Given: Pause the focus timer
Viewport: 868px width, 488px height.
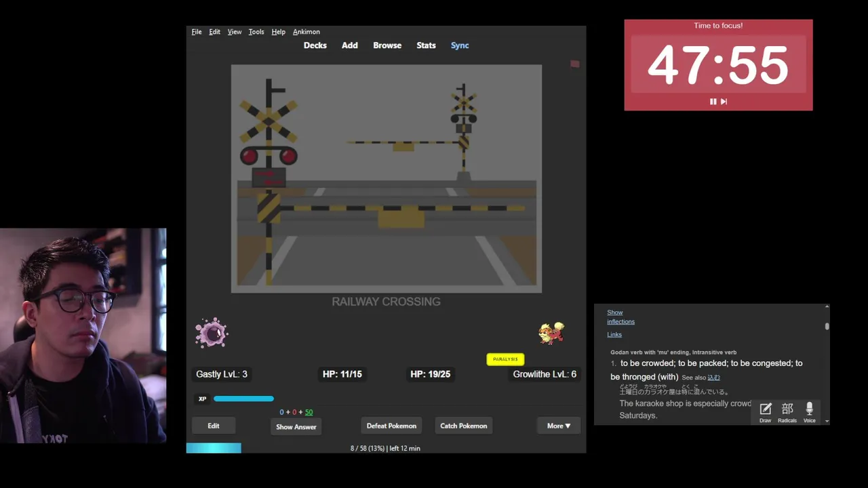Looking at the screenshot, I should click(713, 102).
